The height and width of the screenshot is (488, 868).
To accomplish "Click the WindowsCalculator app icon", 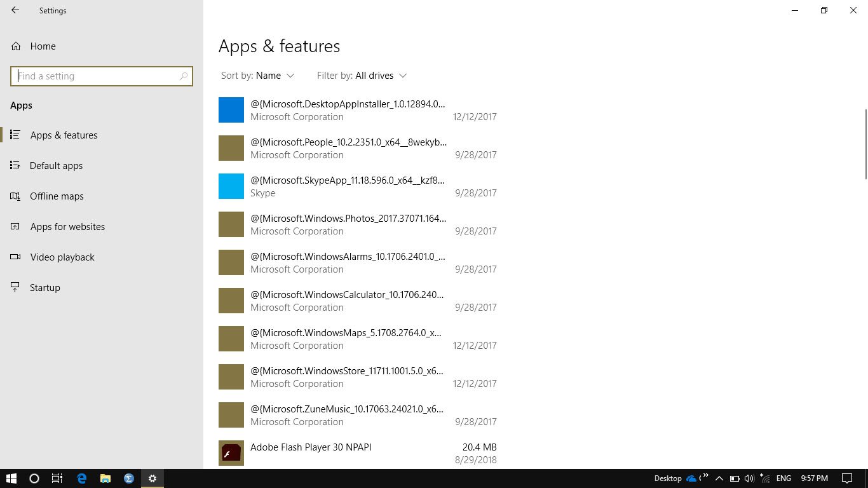I will click(231, 301).
